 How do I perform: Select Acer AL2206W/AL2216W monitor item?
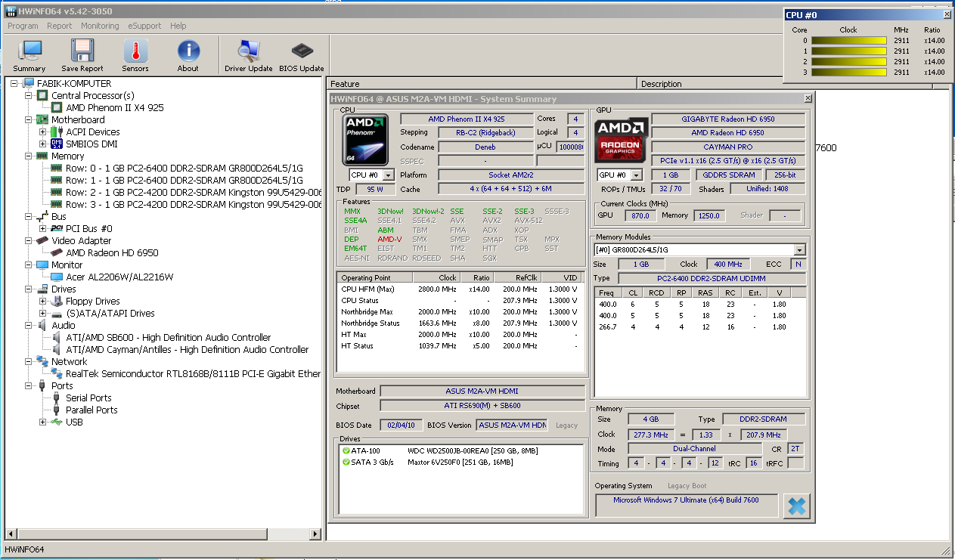click(119, 277)
